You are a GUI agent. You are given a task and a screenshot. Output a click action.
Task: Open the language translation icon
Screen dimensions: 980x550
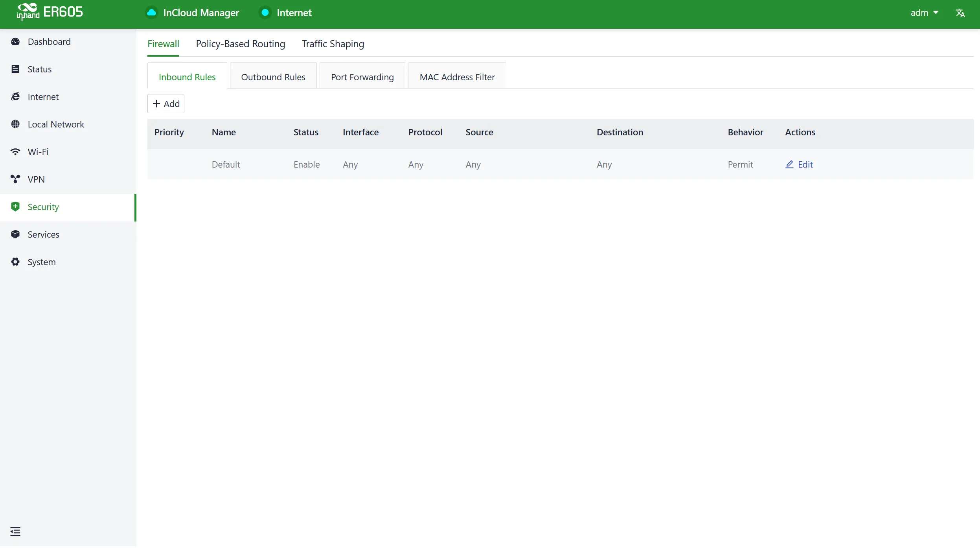click(x=960, y=13)
